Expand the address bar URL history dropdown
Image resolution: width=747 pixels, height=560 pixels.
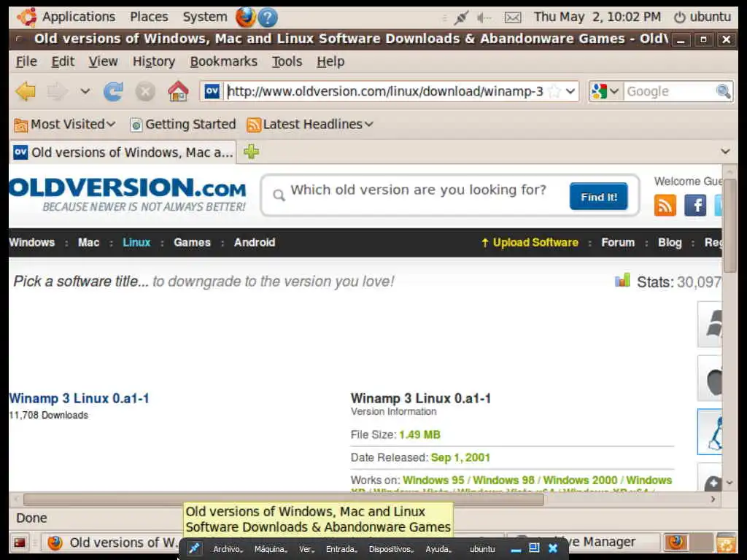tap(570, 91)
